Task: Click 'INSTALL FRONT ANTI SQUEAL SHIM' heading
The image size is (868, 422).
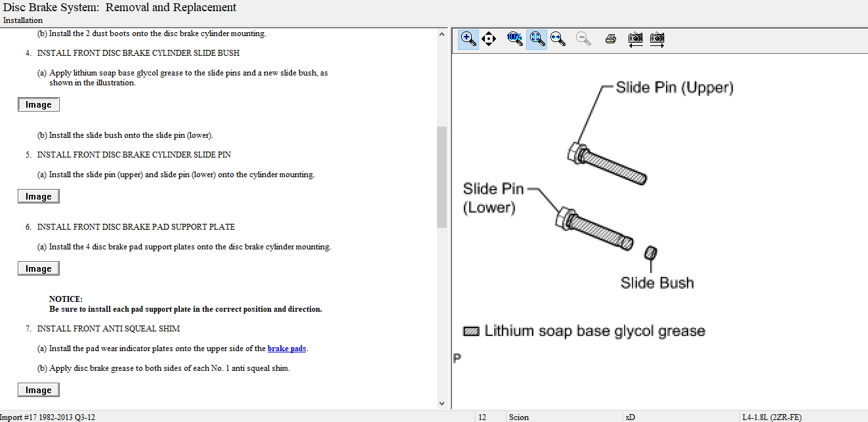Action: coord(108,328)
